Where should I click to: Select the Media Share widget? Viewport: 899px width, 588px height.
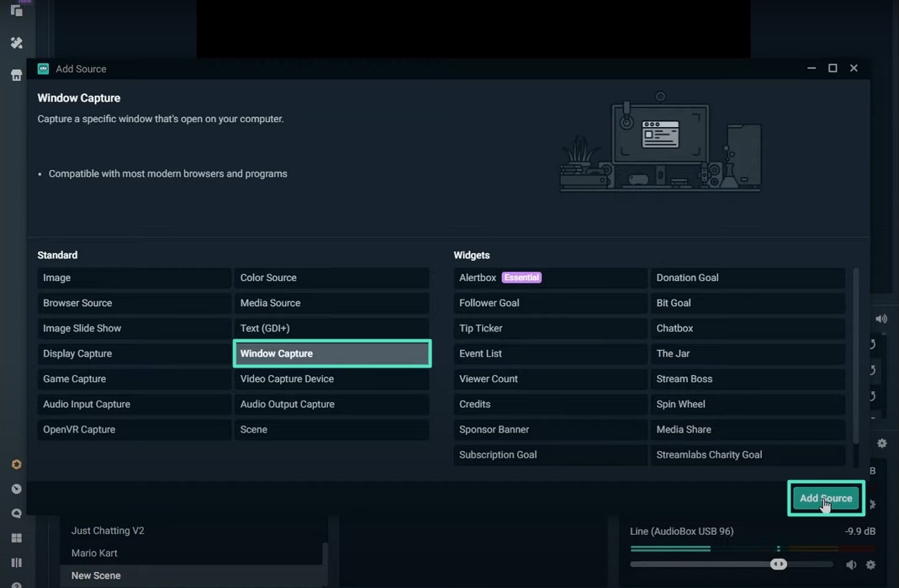tap(748, 429)
